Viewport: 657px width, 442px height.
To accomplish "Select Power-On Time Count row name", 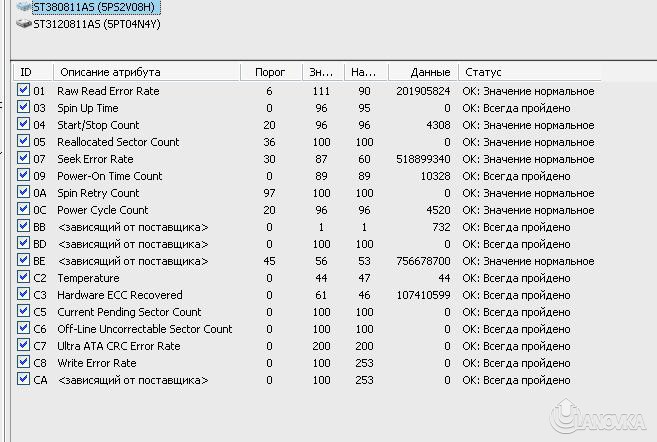I will (109, 176).
